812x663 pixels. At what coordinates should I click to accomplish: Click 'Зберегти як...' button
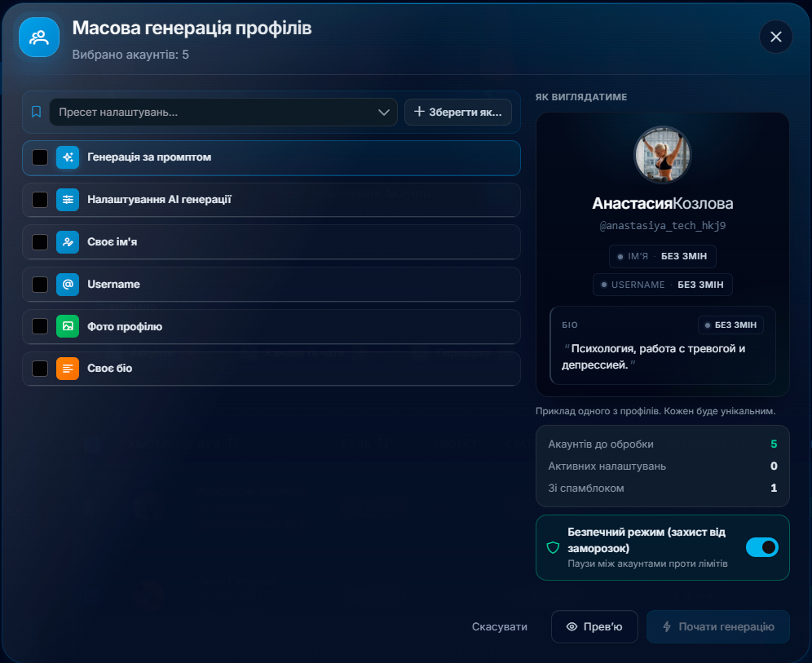pos(458,112)
